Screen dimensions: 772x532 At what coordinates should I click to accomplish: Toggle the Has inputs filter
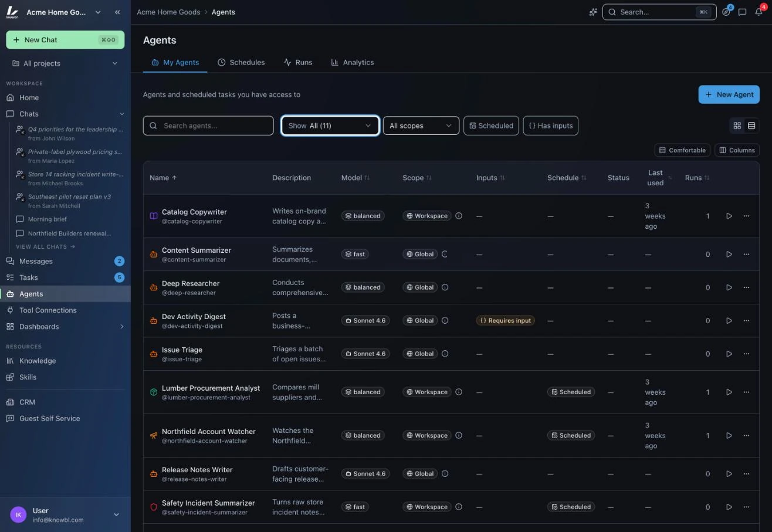pos(550,126)
